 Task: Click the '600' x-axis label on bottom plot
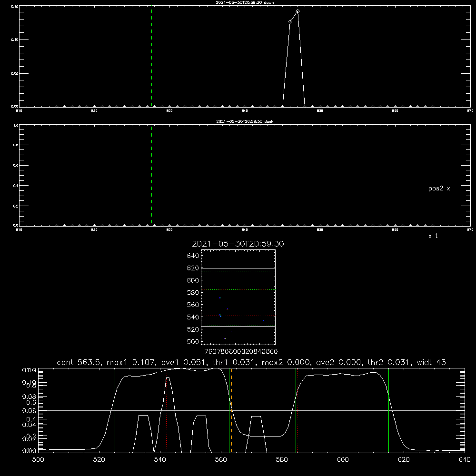(343, 460)
